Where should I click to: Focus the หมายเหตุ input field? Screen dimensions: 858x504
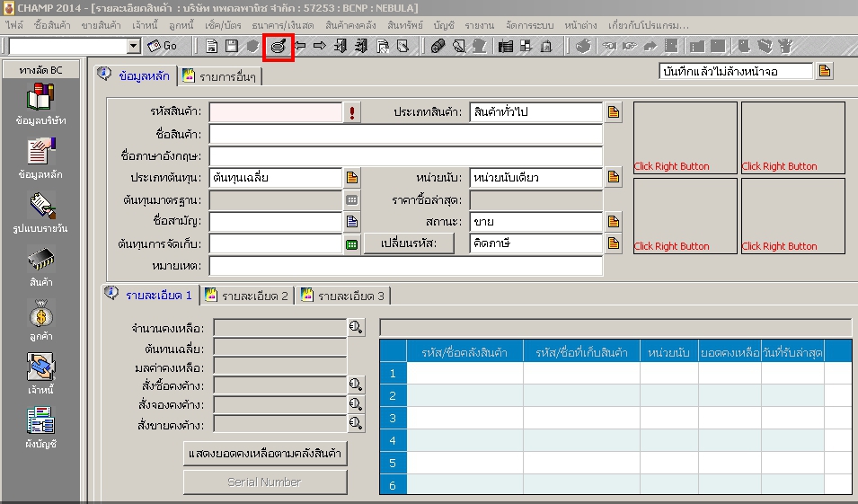405,266
